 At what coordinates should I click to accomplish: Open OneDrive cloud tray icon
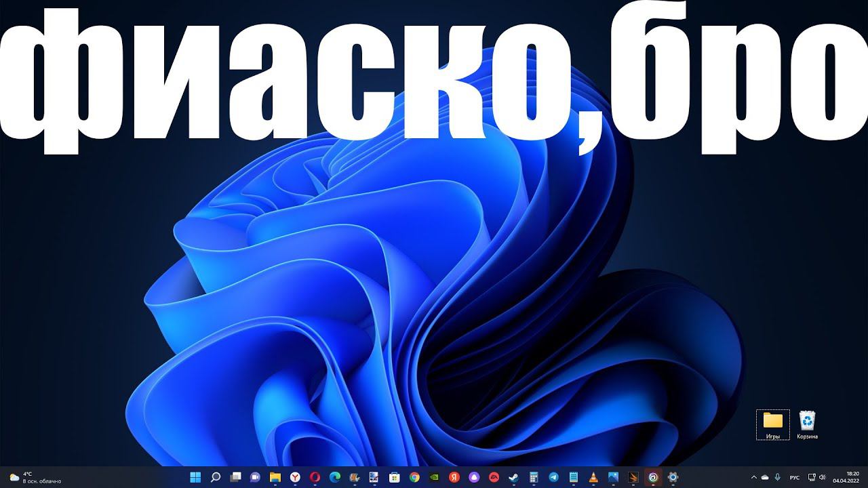click(x=765, y=477)
